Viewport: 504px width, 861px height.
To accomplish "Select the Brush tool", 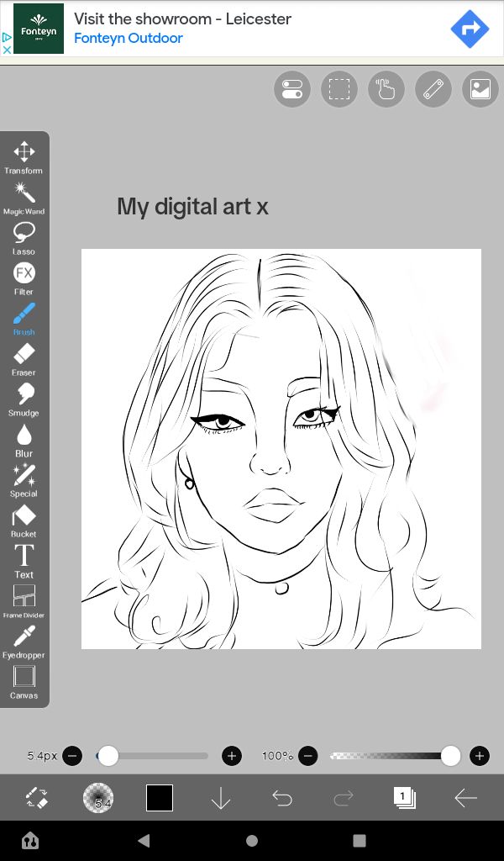I will [x=24, y=319].
